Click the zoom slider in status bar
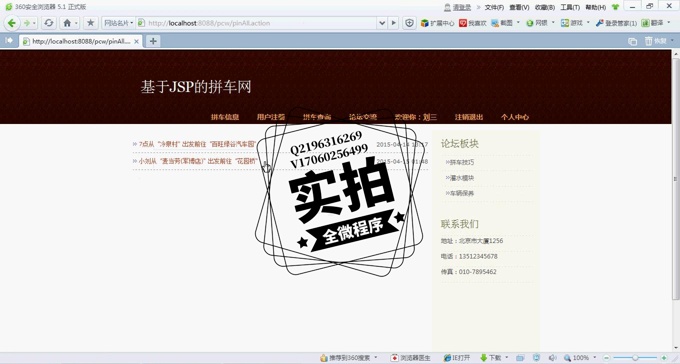The width and height of the screenshot is (680, 364). [x=635, y=358]
